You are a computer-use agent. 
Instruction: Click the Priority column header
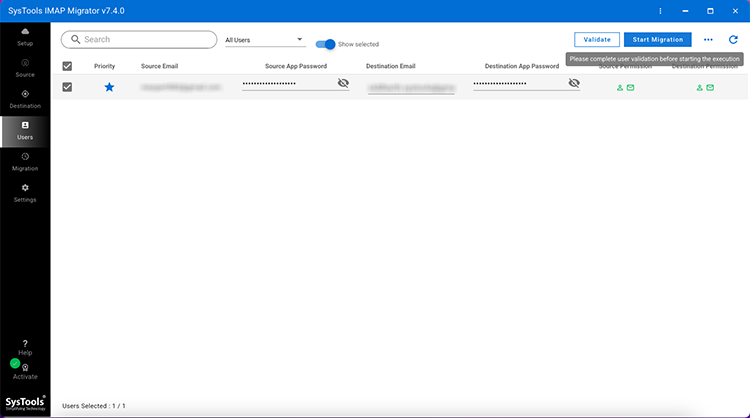104,66
